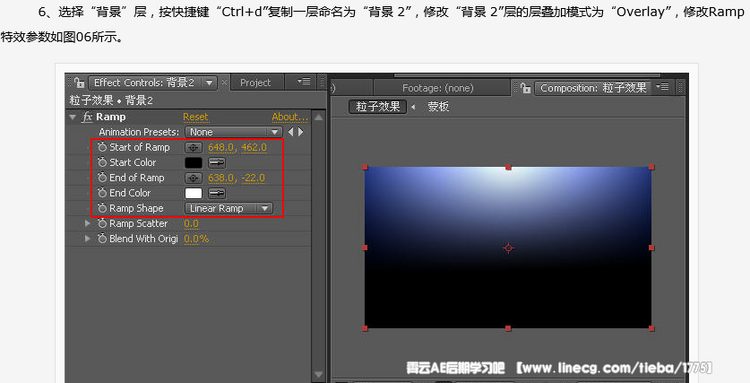
Task: Toggle Ramp Scatter stopwatch
Action: (x=102, y=223)
